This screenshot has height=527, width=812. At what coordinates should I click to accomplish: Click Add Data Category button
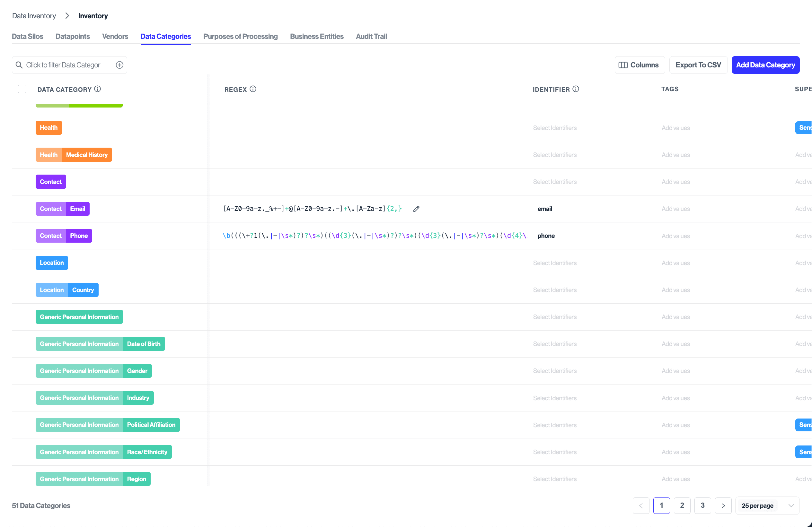click(765, 65)
